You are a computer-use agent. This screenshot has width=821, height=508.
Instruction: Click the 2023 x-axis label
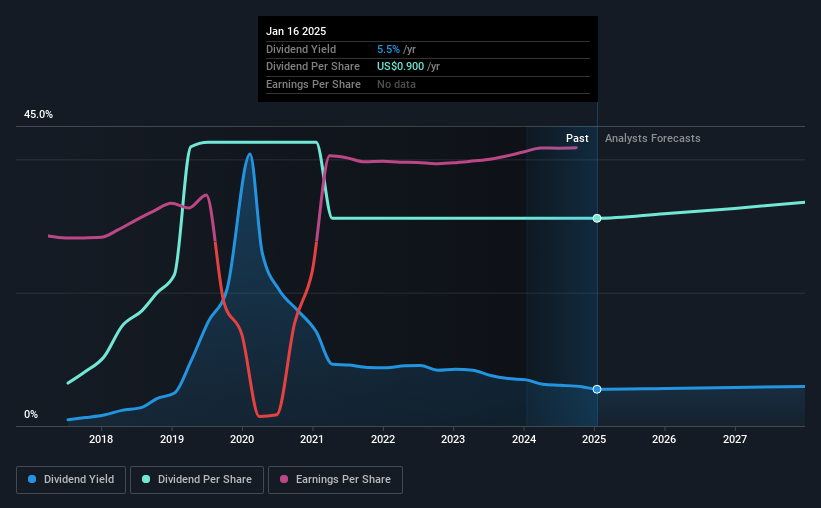click(453, 439)
